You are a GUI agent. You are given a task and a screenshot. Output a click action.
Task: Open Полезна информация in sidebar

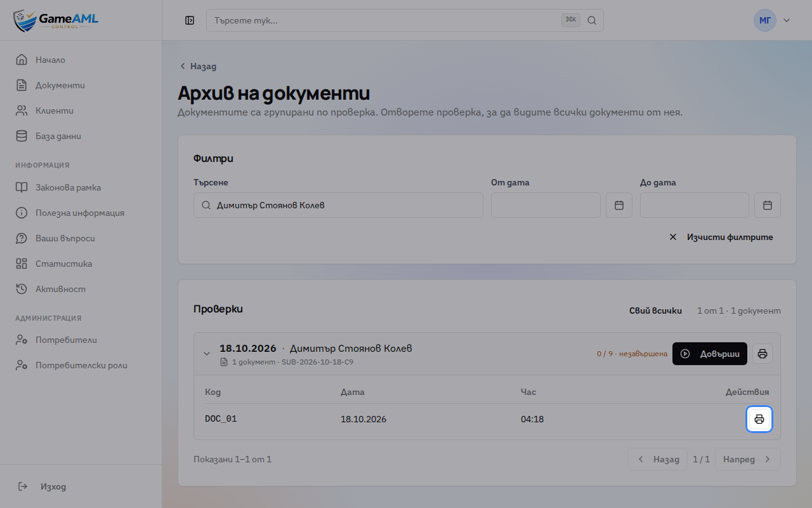pyautogui.click(x=81, y=213)
